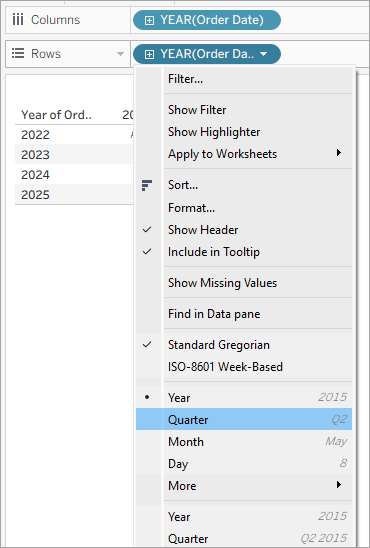
Task: Select ISO-8601 Week-Based calendar
Action: click(x=244, y=367)
